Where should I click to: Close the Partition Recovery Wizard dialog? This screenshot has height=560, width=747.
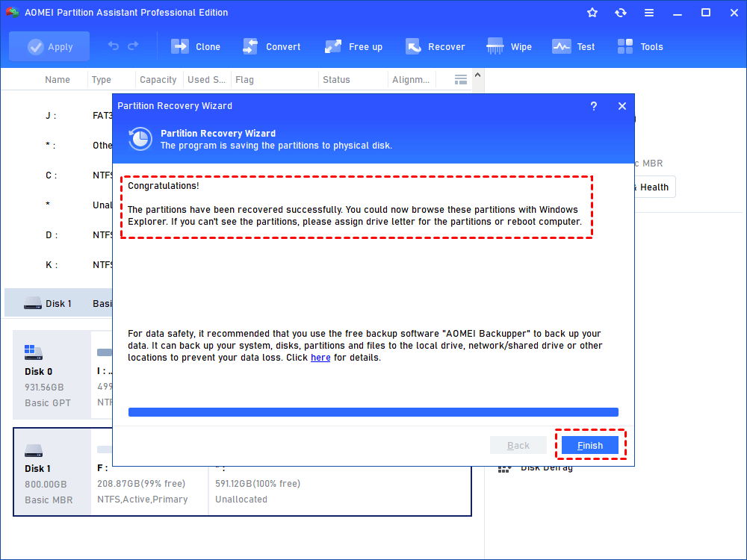(x=622, y=106)
